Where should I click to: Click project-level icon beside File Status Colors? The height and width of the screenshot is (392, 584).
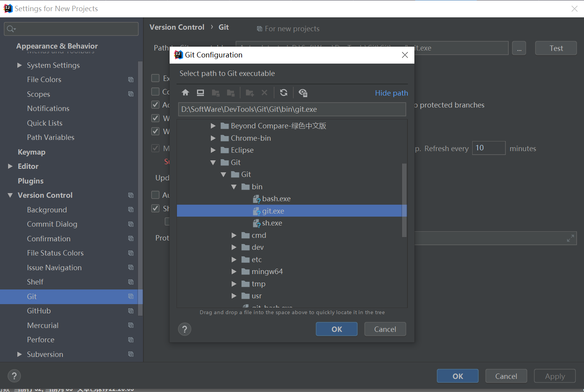(131, 253)
